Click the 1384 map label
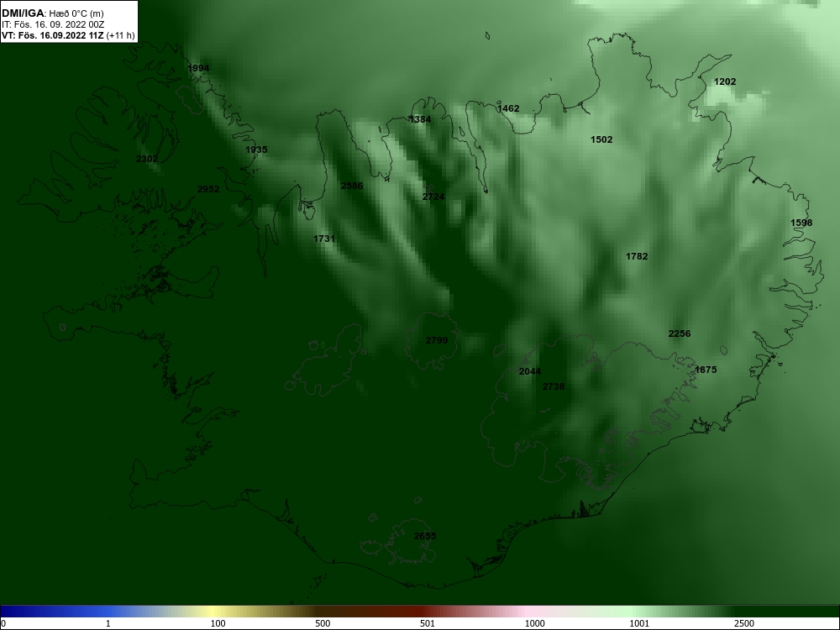The height and width of the screenshot is (630, 840). pyautogui.click(x=420, y=119)
